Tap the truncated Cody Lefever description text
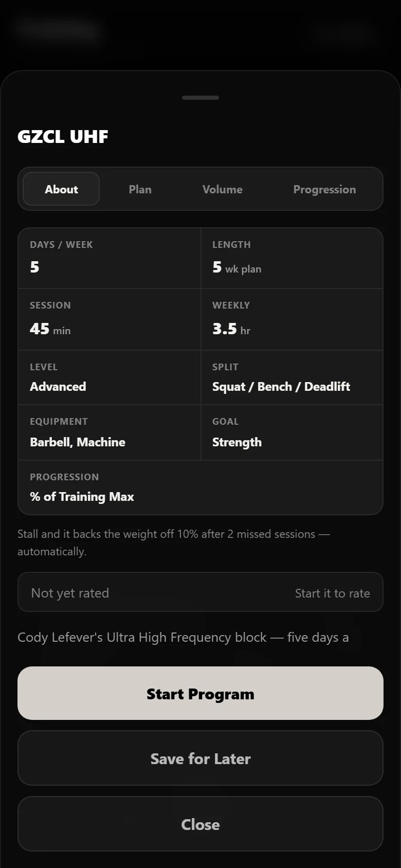Viewport: 401px width, 868px height. (183, 638)
